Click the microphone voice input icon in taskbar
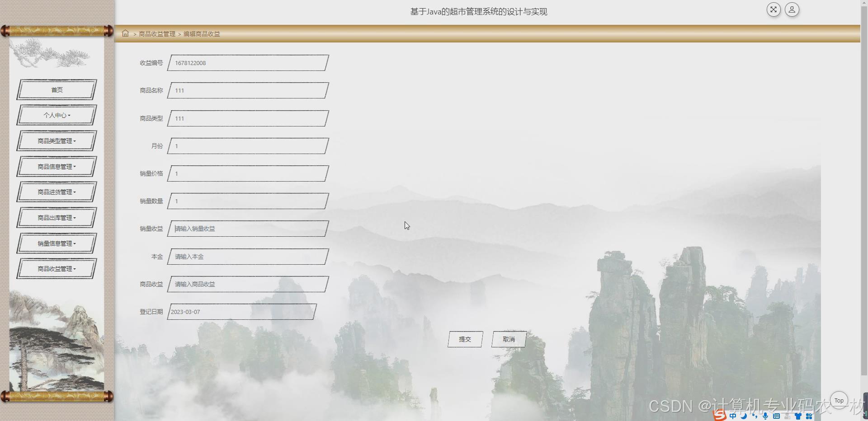 tap(765, 416)
